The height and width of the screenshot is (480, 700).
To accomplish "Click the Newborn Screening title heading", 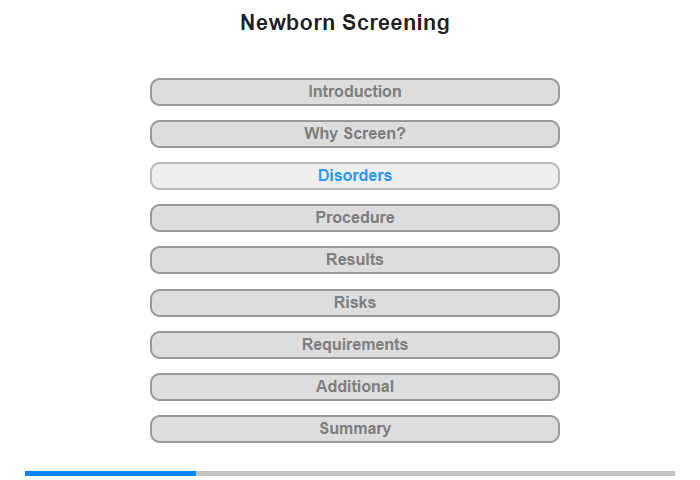I will 345,23.
